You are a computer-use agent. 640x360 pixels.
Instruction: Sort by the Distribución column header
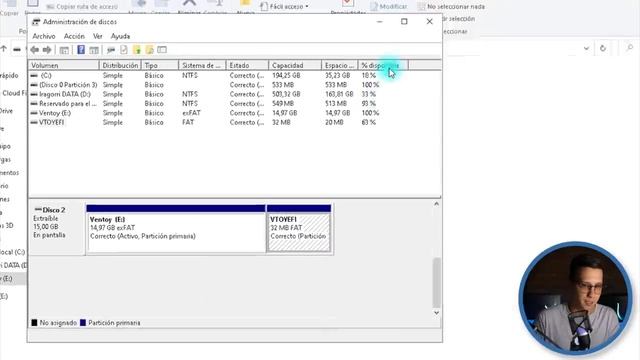[x=120, y=65]
